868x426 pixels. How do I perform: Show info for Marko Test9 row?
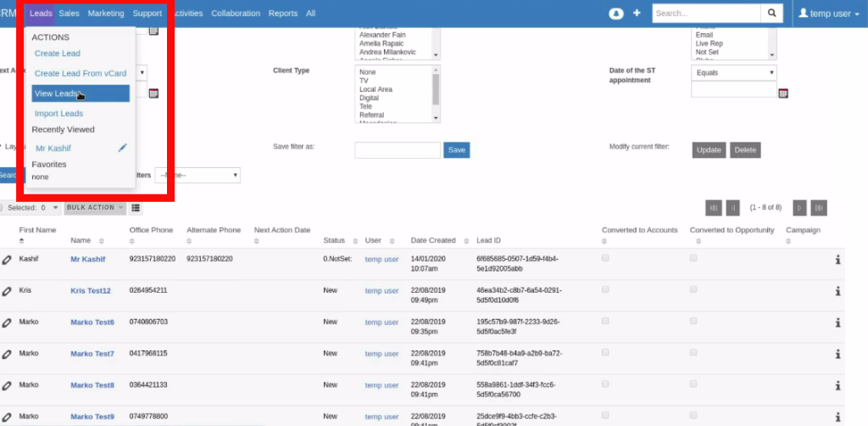[838, 418]
